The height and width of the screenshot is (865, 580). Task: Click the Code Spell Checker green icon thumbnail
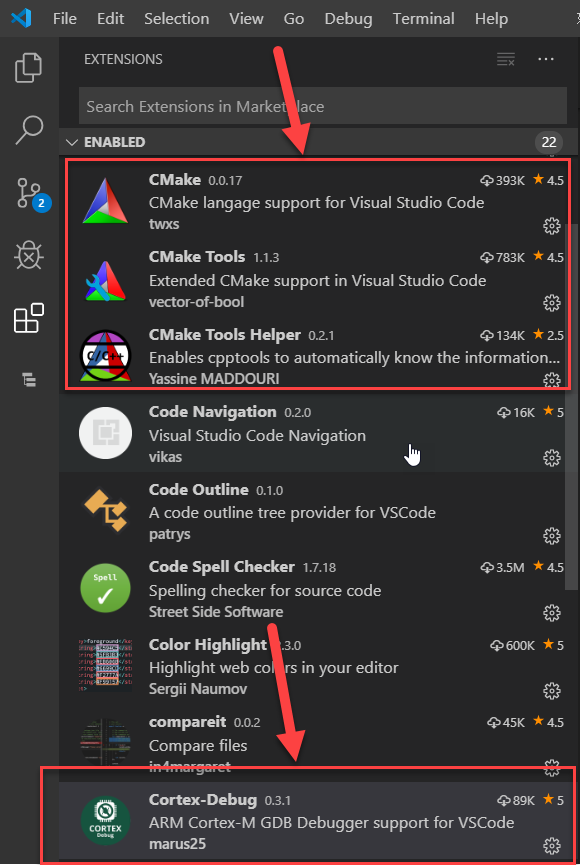coord(105,589)
